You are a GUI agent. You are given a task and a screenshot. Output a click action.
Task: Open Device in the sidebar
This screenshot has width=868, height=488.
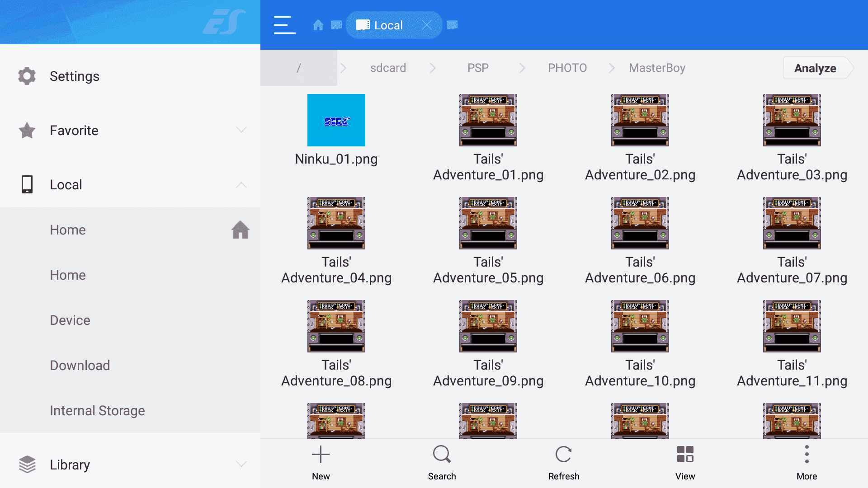[x=130, y=320]
